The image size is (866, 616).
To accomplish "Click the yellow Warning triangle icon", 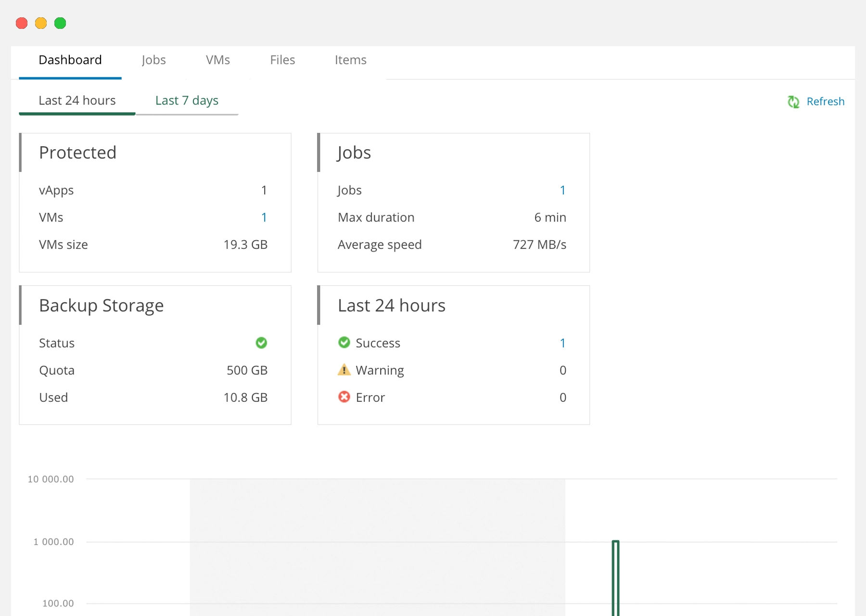I will (344, 370).
